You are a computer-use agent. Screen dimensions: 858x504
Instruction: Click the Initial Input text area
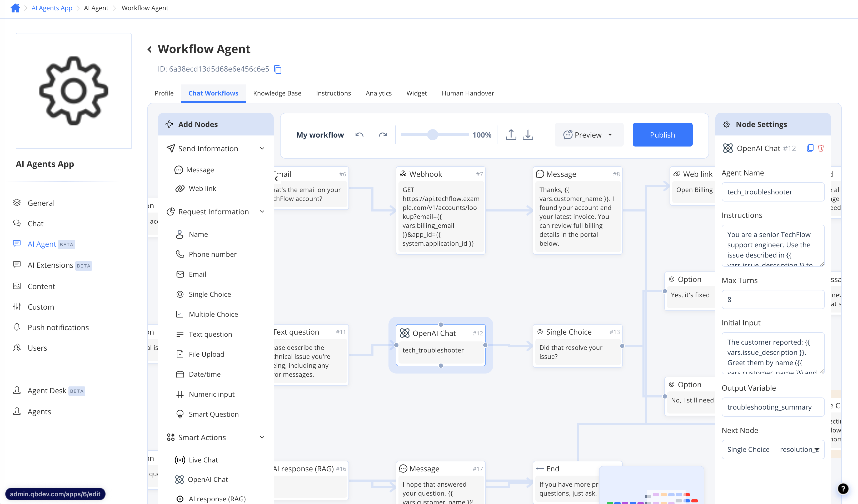773,353
